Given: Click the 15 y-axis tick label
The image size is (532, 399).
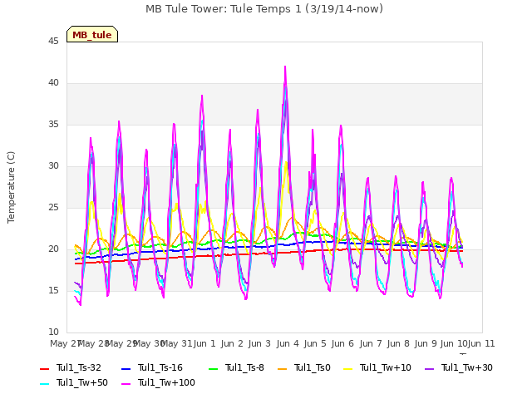Looking at the screenshot, I should [53, 290].
